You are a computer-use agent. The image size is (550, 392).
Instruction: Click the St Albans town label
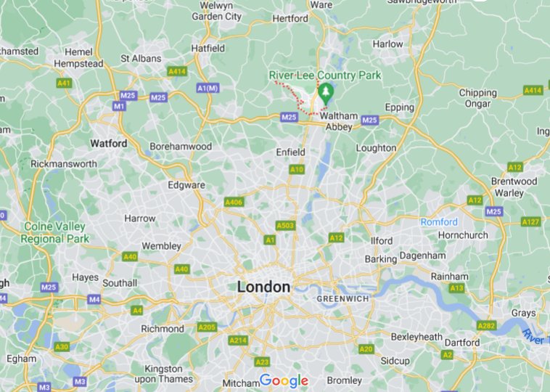[141, 59]
